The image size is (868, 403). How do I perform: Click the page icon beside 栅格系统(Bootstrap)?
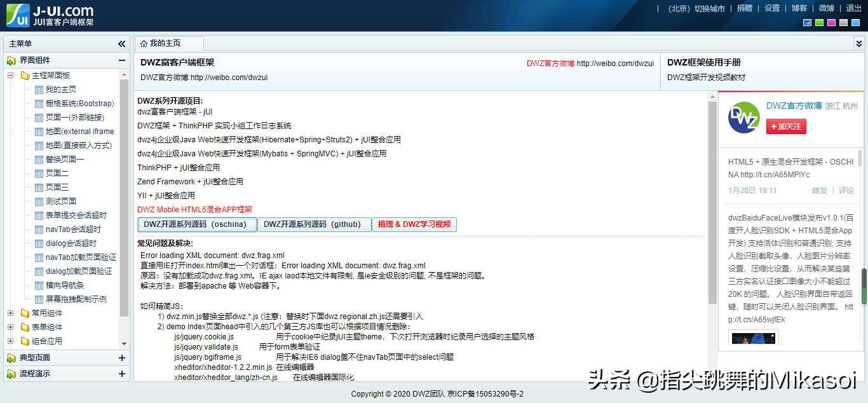click(39, 104)
